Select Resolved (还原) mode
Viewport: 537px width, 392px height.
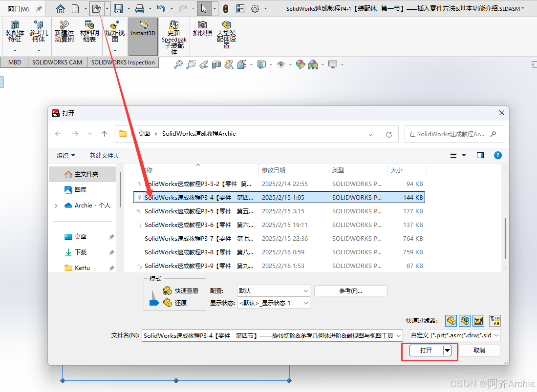pyautogui.click(x=175, y=303)
